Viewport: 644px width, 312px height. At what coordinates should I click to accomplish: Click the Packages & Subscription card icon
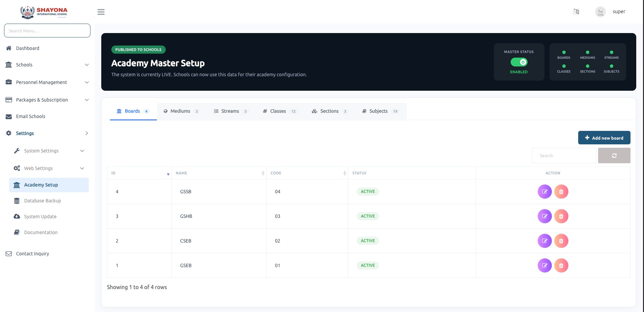(x=9, y=100)
